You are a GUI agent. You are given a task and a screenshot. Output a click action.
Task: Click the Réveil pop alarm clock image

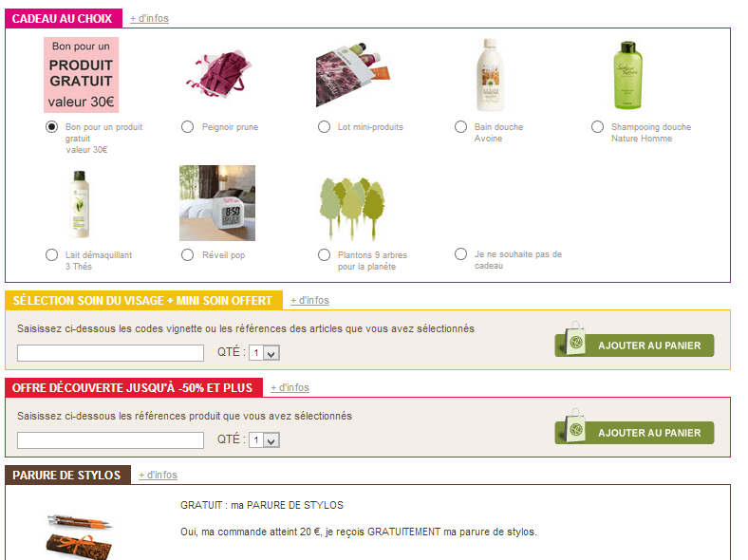[x=217, y=203]
